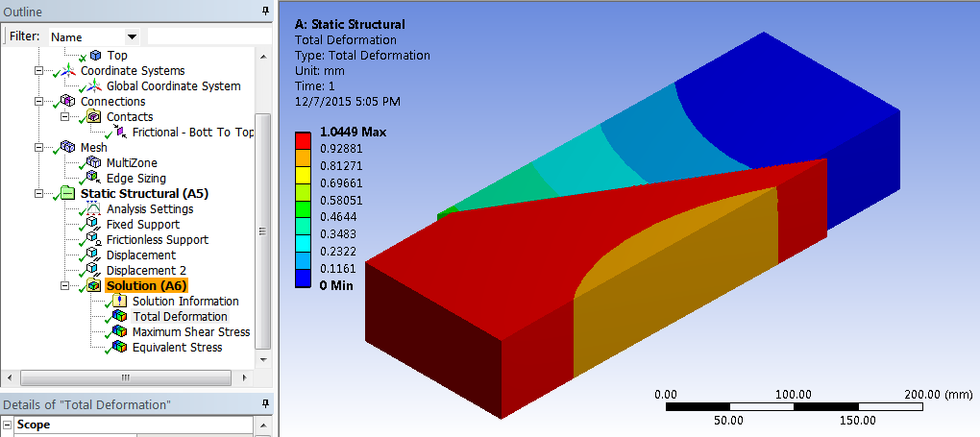Click the Displacement 2 icon
The width and height of the screenshot is (980, 437).
[94, 270]
